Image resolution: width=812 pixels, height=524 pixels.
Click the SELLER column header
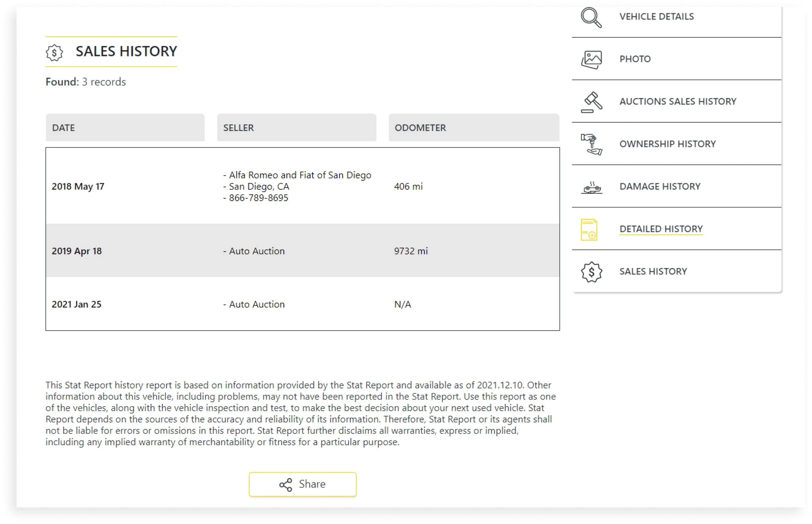296,128
